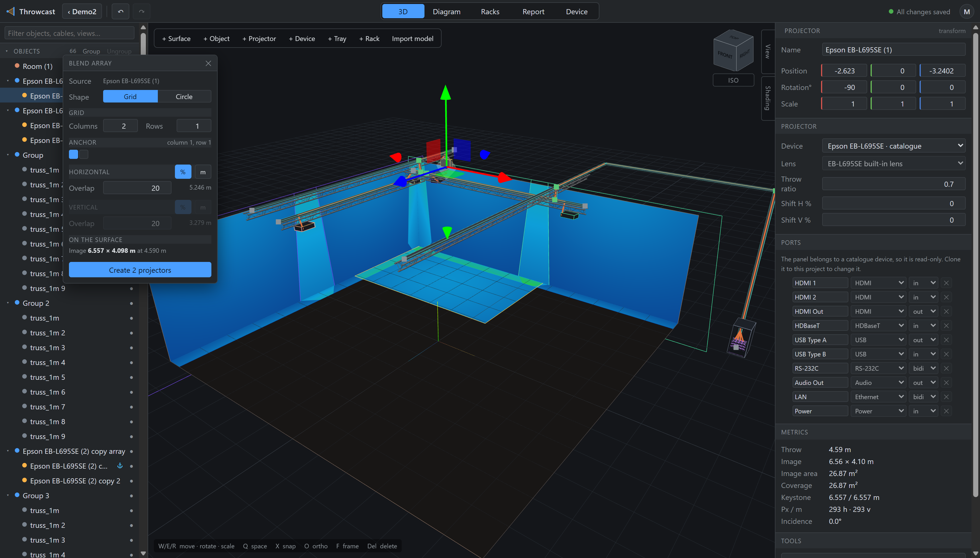The image size is (980, 558).
Task: Open the Audio Out direction dropdown
Action: click(x=923, y=382)
